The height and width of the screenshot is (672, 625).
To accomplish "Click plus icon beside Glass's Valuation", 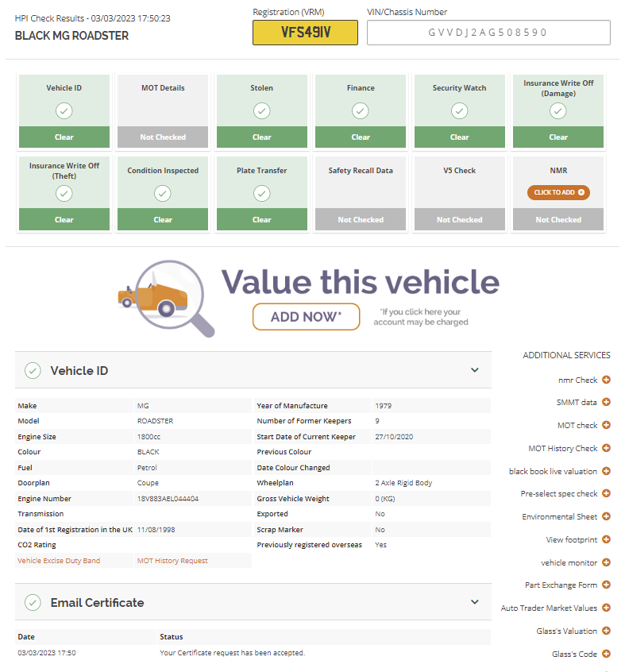I will coord(606,631).
